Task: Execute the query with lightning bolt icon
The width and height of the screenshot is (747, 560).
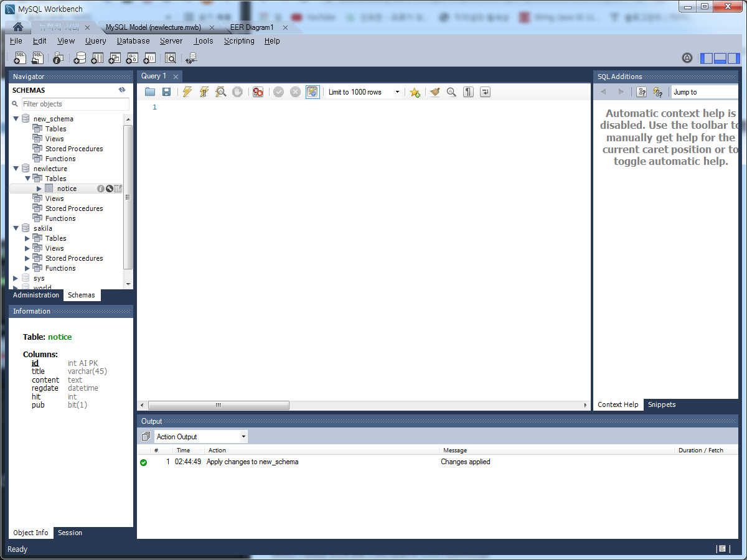Action: coord(187,92)
